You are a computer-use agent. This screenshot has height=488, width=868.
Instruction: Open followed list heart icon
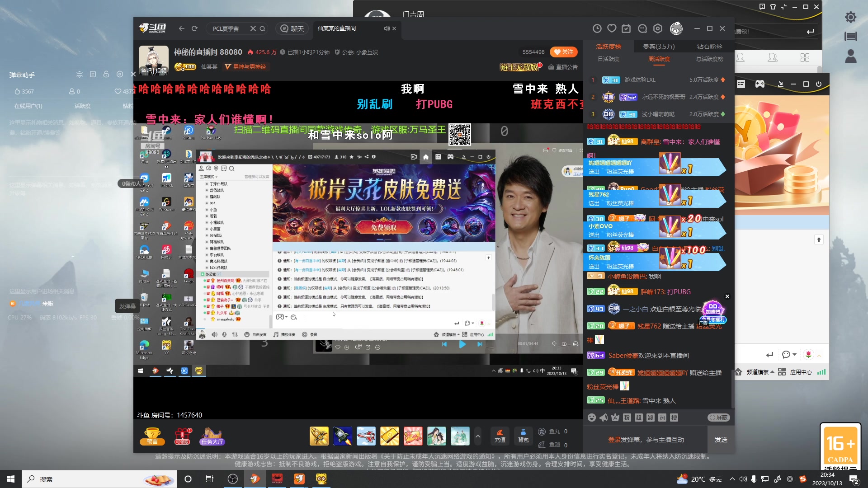coord(612,28)
